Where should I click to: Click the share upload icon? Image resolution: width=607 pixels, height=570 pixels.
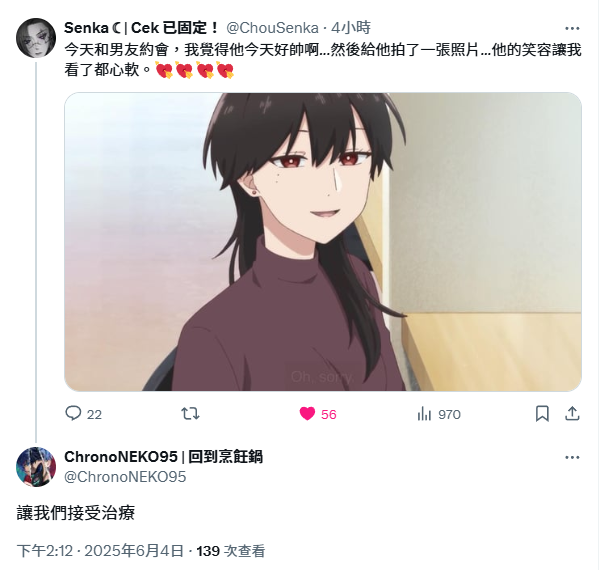click(x=572, y=414)
